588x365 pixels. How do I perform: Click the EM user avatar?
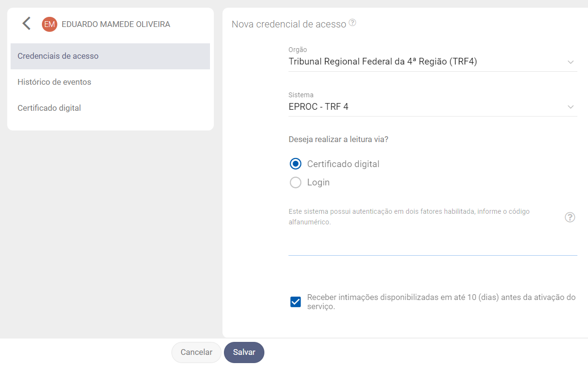(50, 24)
